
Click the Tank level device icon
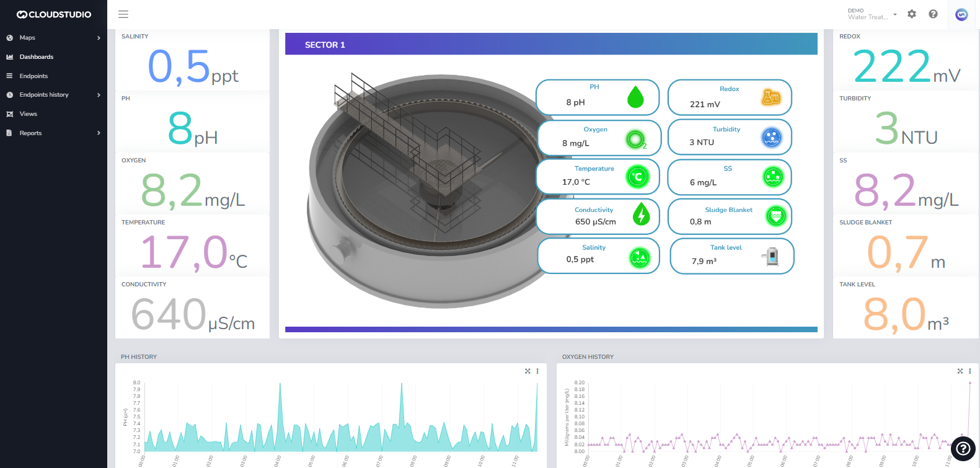(x=772, y=256)
